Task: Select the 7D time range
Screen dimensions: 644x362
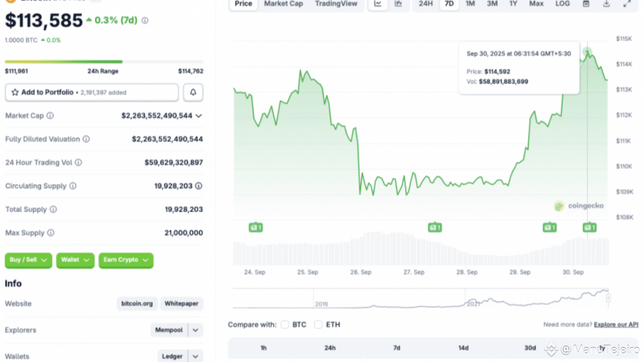Action: coord(449,4)
